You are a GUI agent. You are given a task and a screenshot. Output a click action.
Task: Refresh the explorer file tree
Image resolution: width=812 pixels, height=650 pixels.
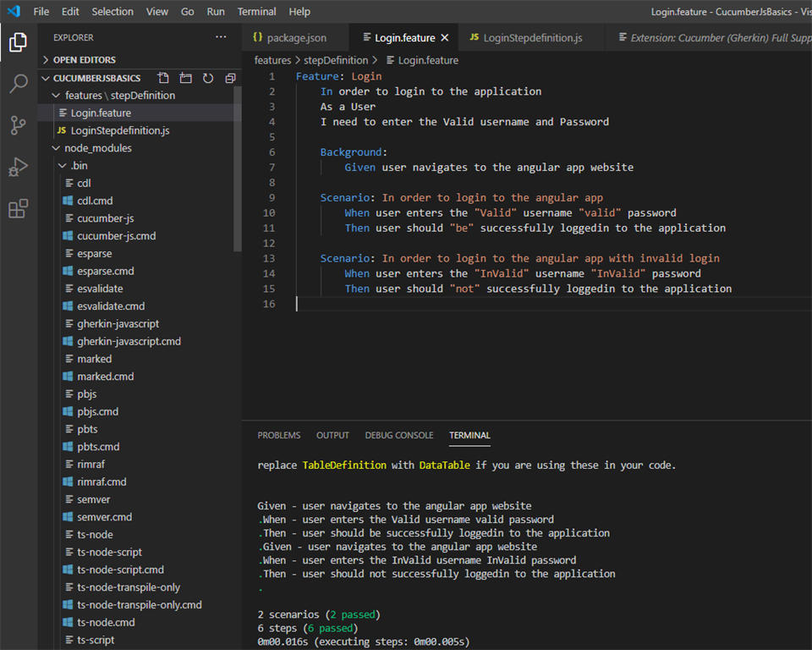click(x=208, y=78)
